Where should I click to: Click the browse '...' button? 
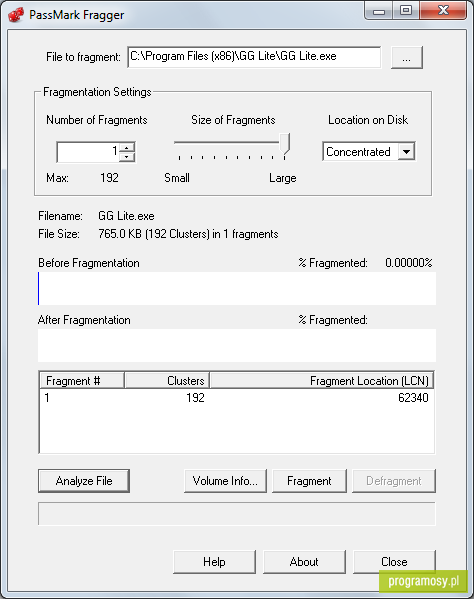tap(407, 58)
